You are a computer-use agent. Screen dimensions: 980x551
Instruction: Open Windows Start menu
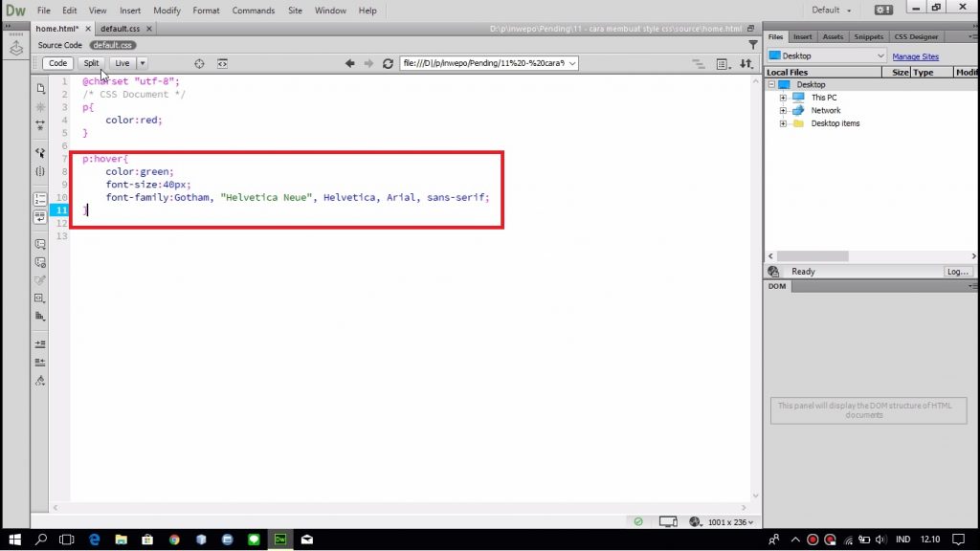pyautogui.click(x=14, y=540)
